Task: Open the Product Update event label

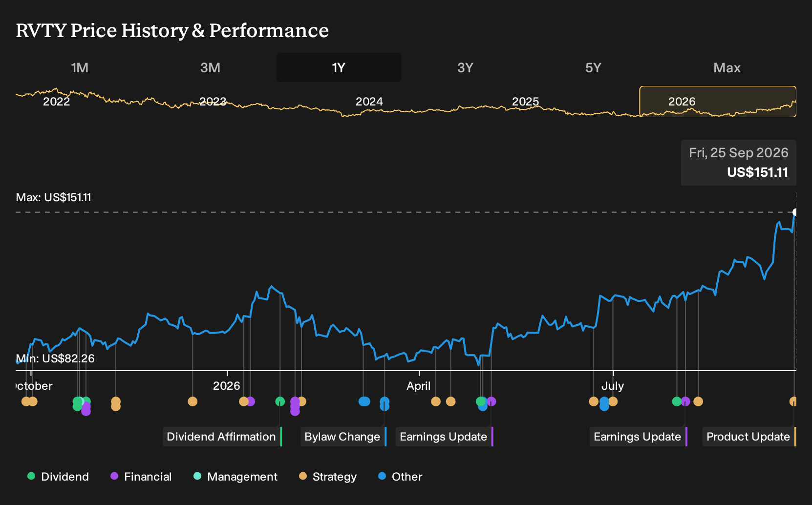Action: (749, 437)
